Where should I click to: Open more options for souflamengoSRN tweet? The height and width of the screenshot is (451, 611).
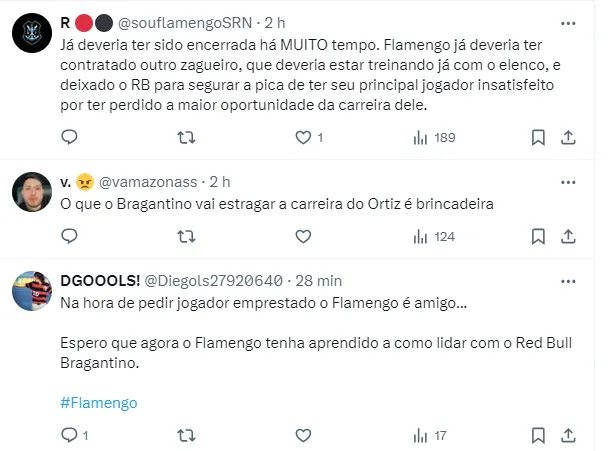[x=568, y=20]
